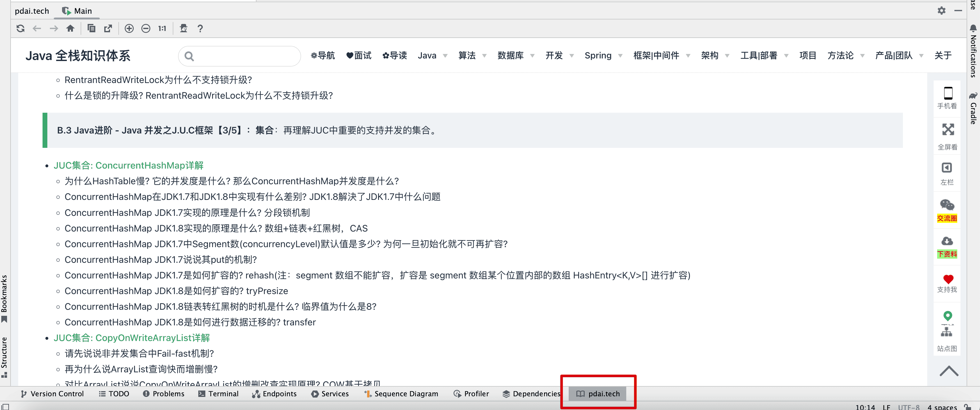This screenshot has width=980, height=410.
Task: Open page in external browser icon
Action: (x=108, y=28)
